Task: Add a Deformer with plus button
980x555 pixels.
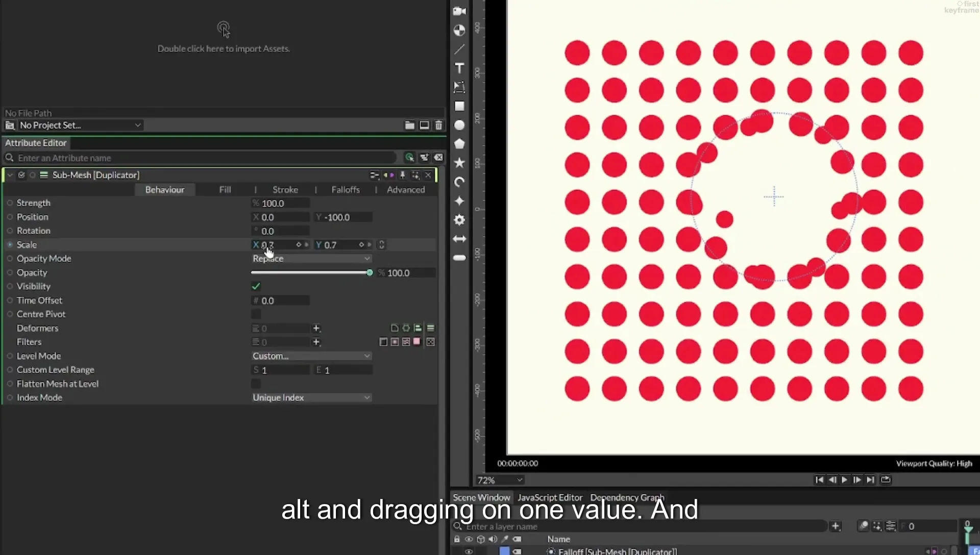Action: pyautogui.click(x=316, y=328)
